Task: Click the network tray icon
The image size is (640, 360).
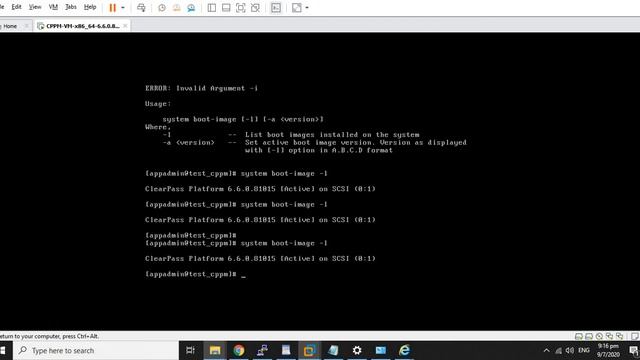Action: (559, 351)
